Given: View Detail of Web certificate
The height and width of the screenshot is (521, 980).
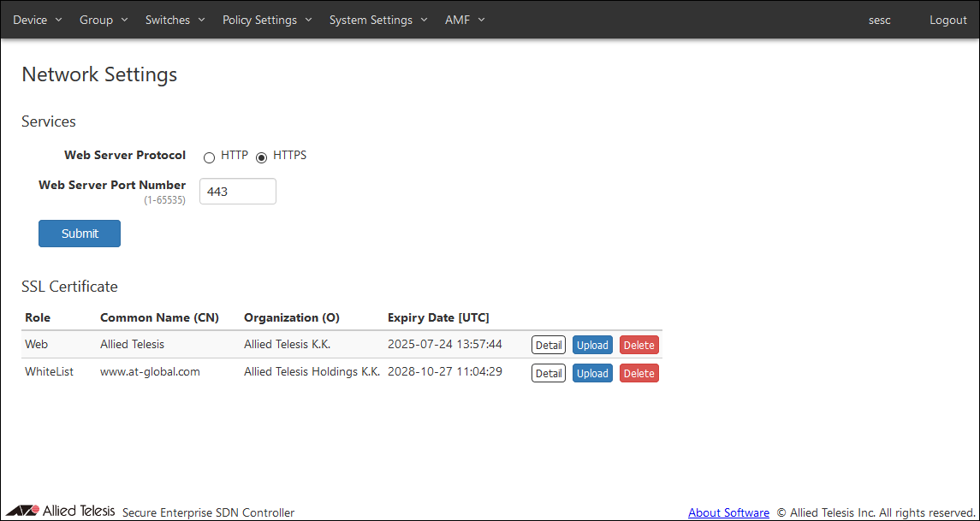Looking at the screenshot, I should pyautogui.click(x=549, y=346).
